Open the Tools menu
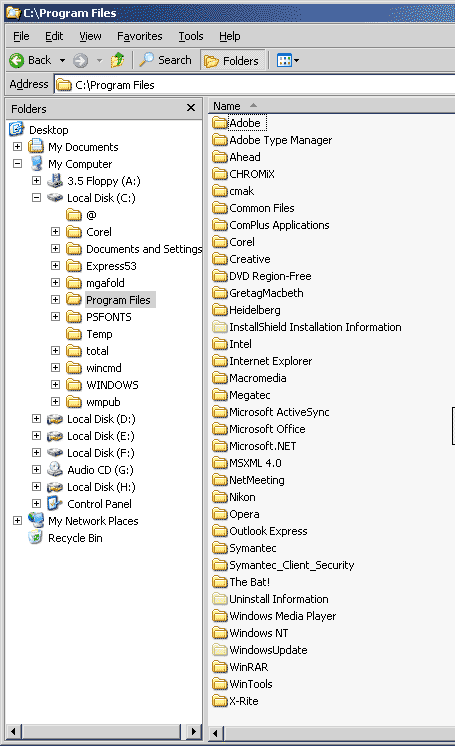The image size is (455, 746). 190,36
